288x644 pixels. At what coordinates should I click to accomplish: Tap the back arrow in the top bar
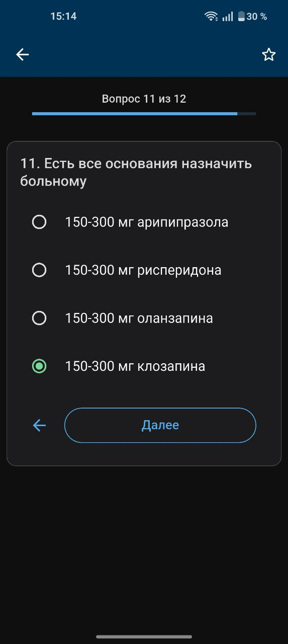point(23,55)
